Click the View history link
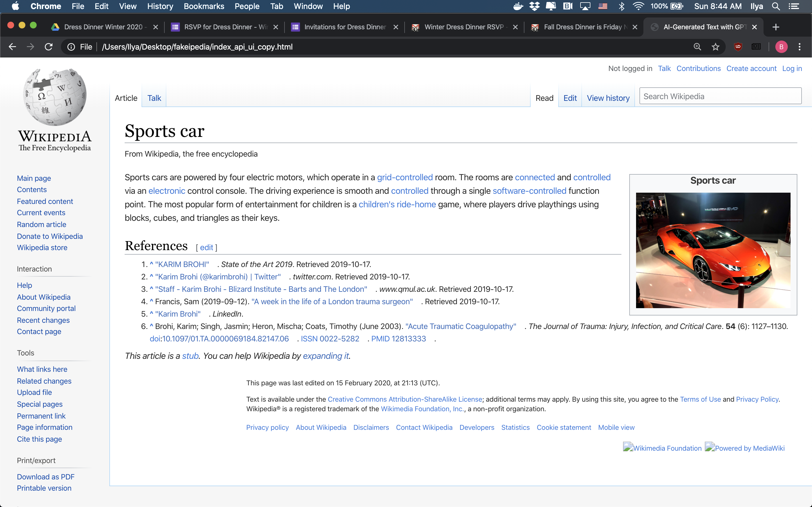Viewport: 812px width, 507px height. point(608,98)
